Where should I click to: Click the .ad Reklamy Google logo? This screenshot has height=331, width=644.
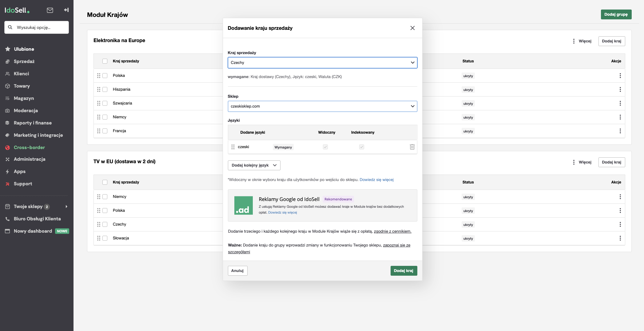(243, 205)
